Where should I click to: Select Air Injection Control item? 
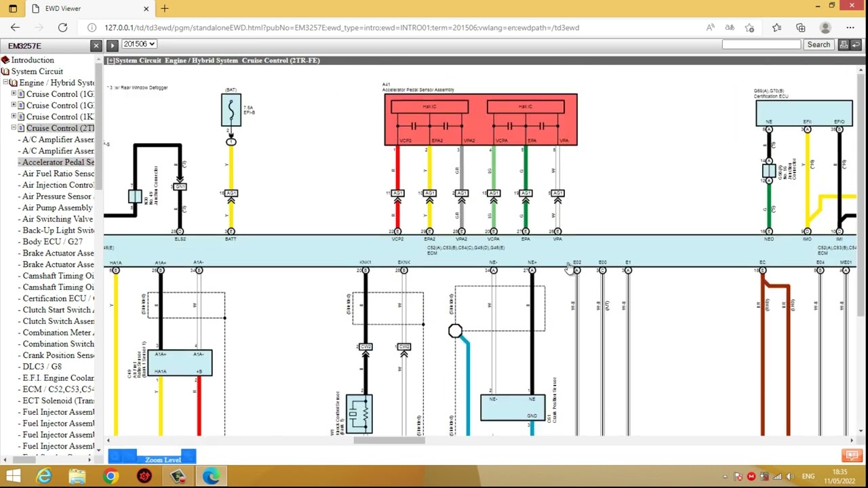click(x=58, y=185)
